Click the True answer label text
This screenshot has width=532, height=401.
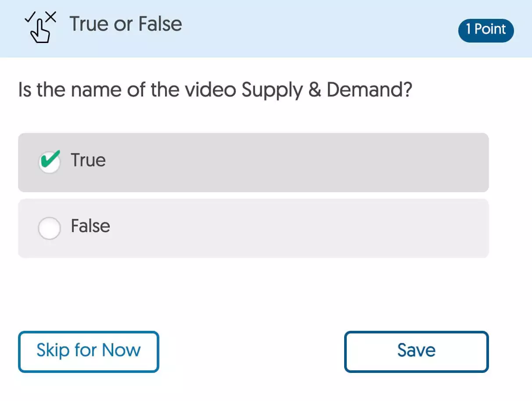(88, 160)
